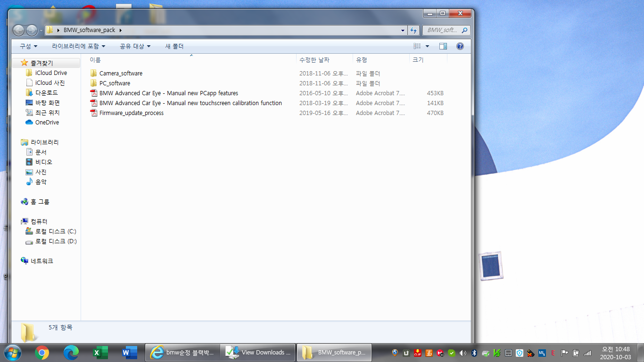Click the 새 폴더 button

point(174,46)
